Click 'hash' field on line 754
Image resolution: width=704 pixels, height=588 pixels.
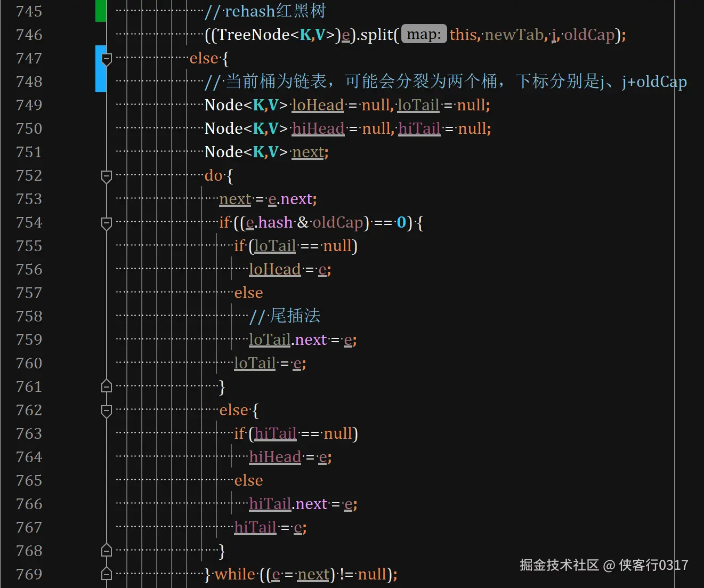click(x=276, y=222)
